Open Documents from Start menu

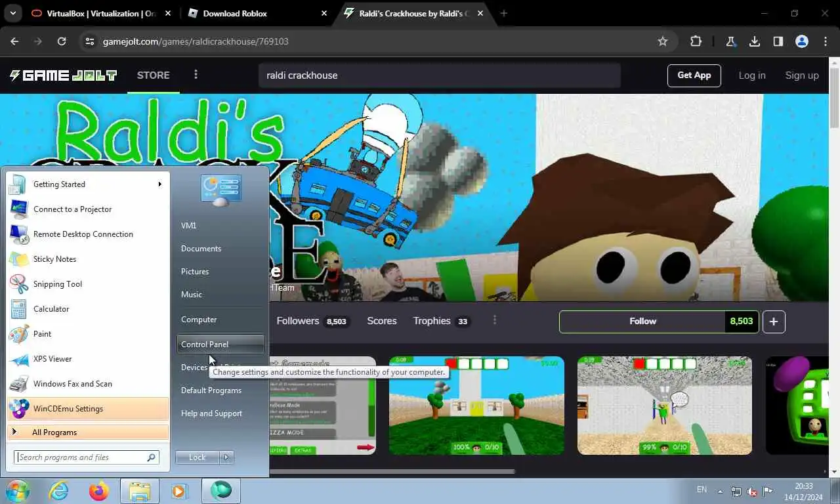(201, 249)
